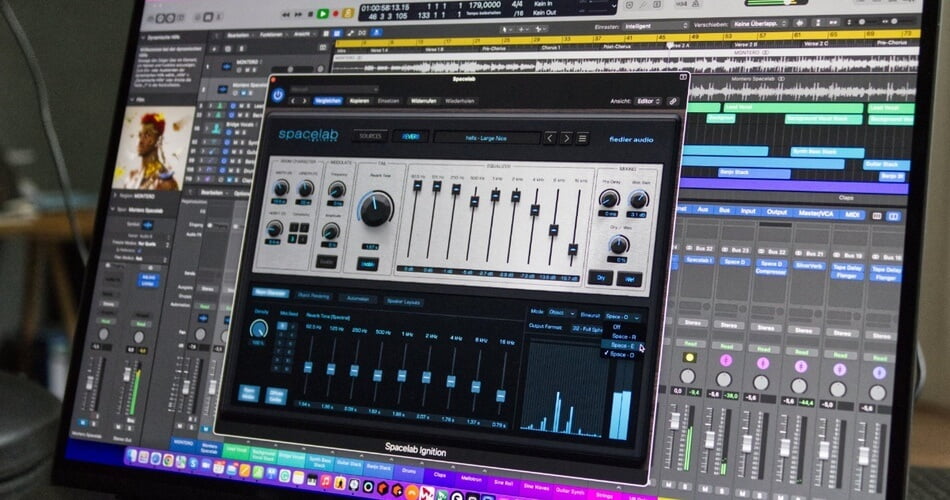Choose Off in the binaural list
950x500 pixels.
click(616, 327)
